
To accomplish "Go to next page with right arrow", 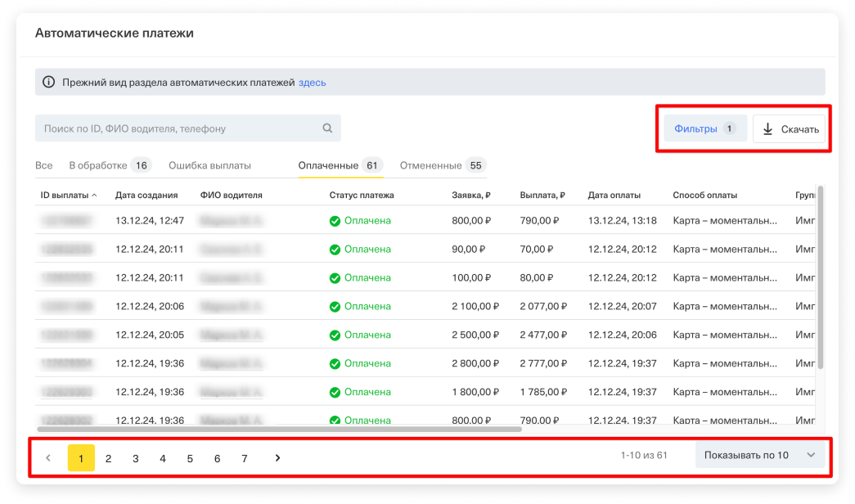I will click(x=277, y=458).
